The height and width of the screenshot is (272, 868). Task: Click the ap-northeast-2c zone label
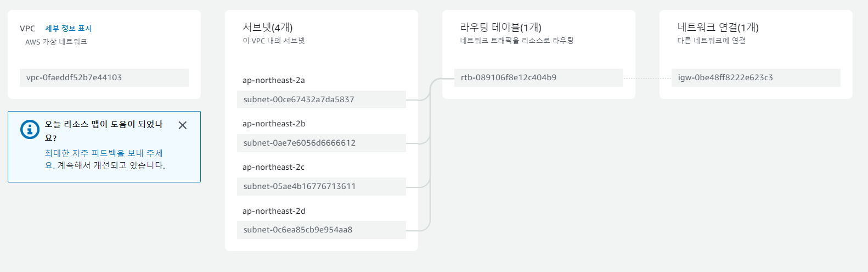273,167
